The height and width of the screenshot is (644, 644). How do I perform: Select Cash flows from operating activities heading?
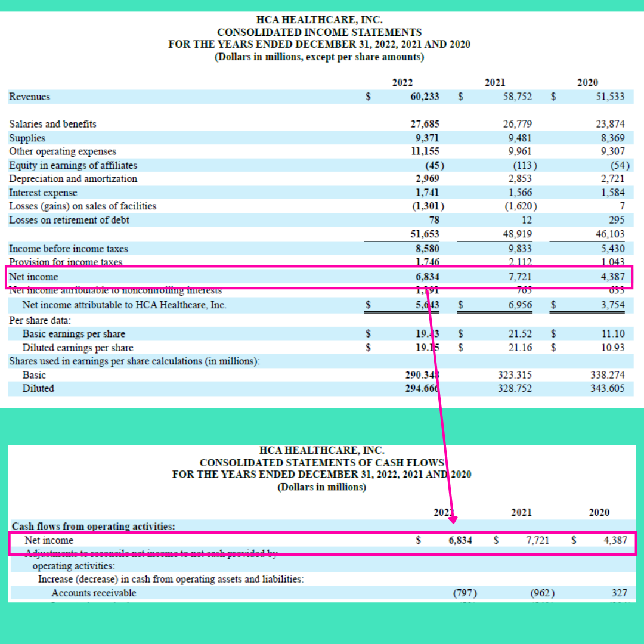(x=93, y=527)
